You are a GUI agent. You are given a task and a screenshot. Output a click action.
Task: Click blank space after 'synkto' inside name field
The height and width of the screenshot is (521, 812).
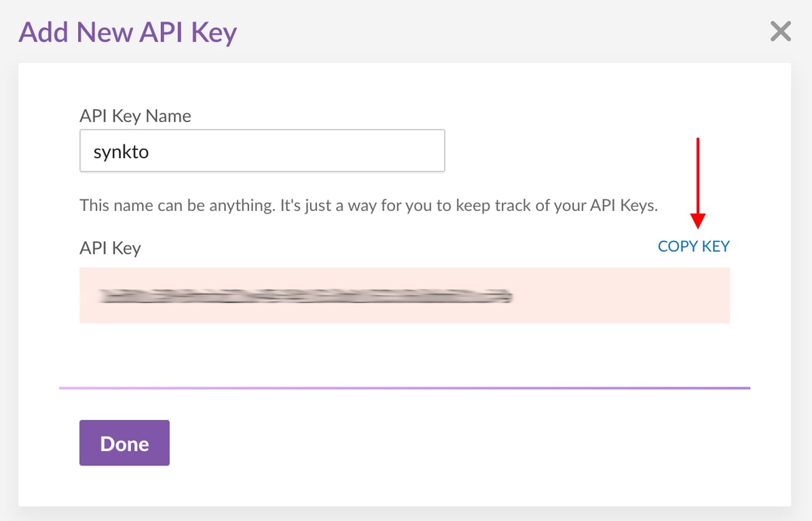306,151
